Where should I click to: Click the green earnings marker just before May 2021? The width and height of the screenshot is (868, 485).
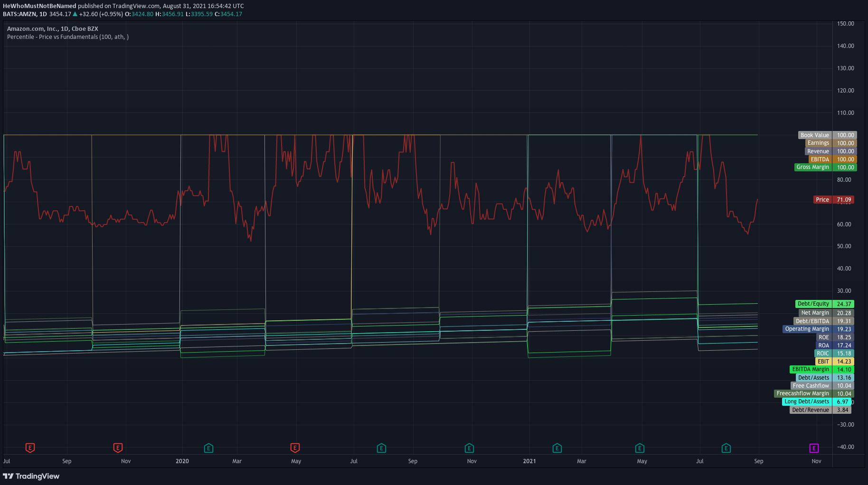click(640, 448)
